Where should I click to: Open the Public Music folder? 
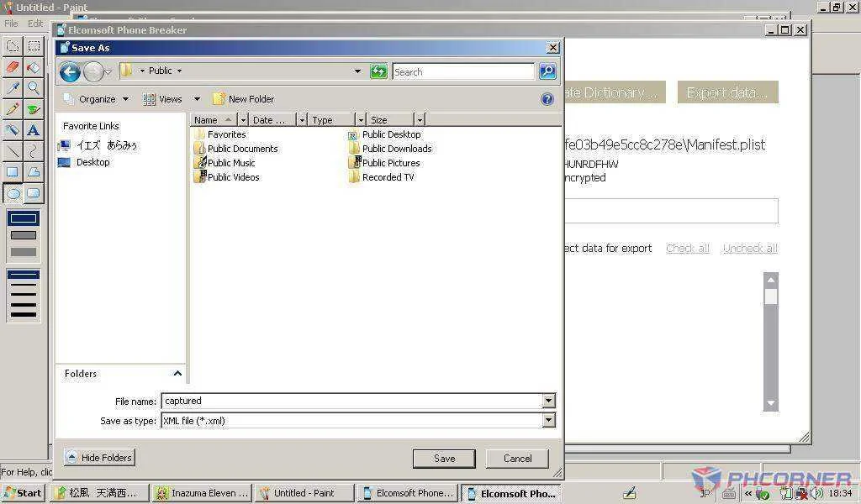[224, 163]
